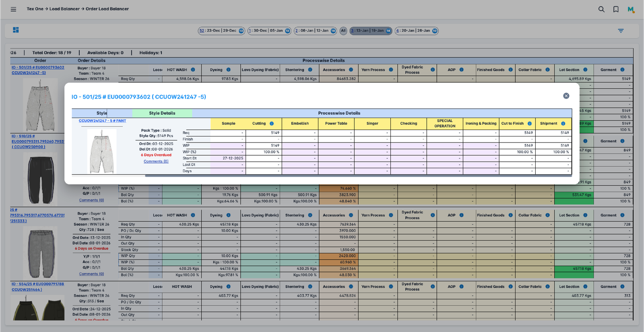Image resolution: width=644 pixels, height=332 pixels.
Task: Click info icon beside Cut to Finish
Action: click(530, 124)
